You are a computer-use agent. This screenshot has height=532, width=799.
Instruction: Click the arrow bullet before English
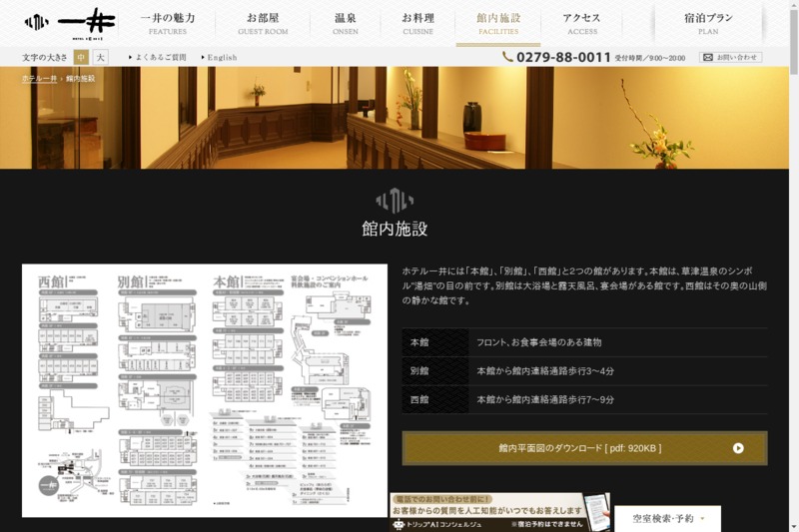[203, 58]
